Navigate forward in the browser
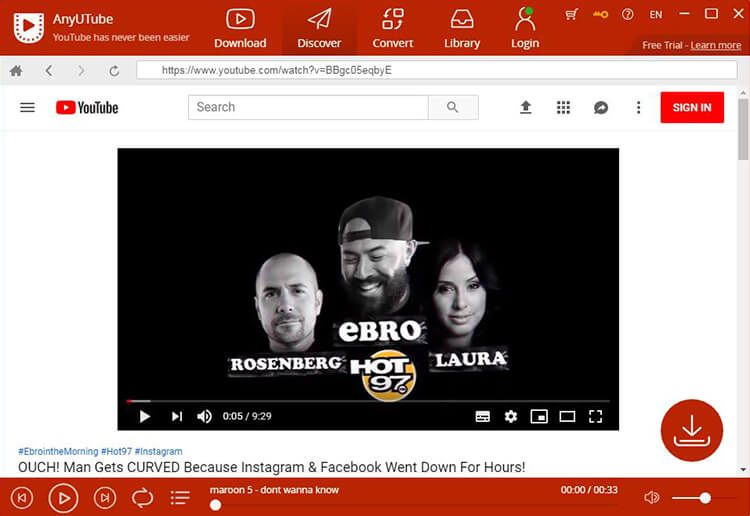Viewport: 750px width, 516px height. tap(81, 71)
